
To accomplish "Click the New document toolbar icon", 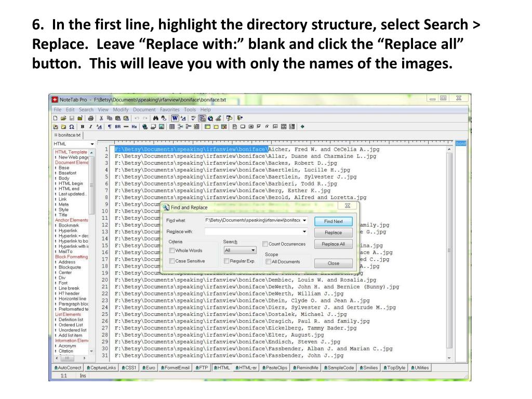I will pos(55,118).
